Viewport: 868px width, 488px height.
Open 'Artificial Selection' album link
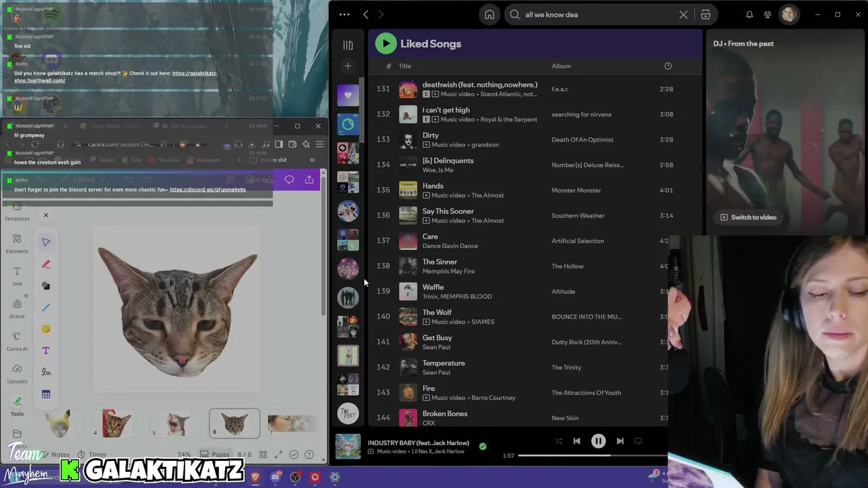pos(578,241)
